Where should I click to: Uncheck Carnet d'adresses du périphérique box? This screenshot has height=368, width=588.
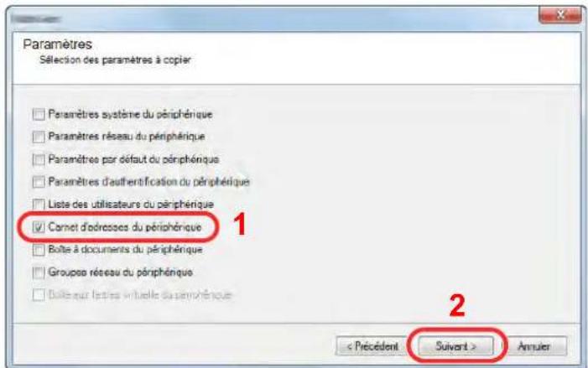click(x=39, y=226)
